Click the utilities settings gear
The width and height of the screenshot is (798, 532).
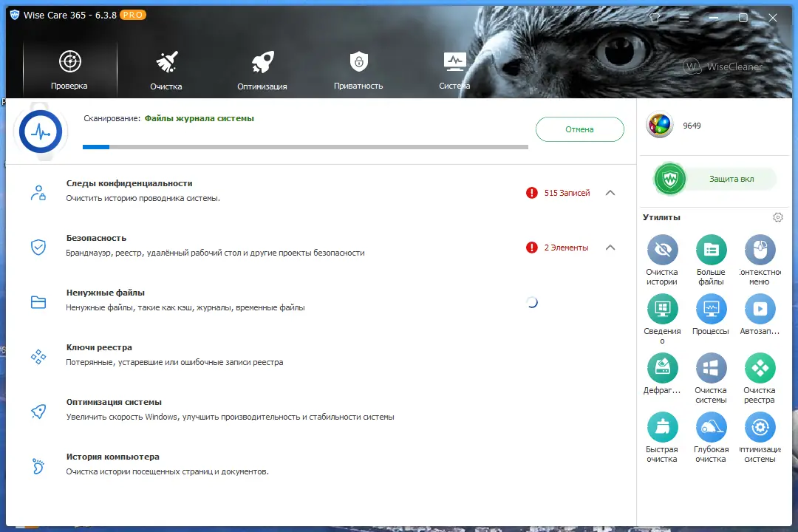(777, 216)
